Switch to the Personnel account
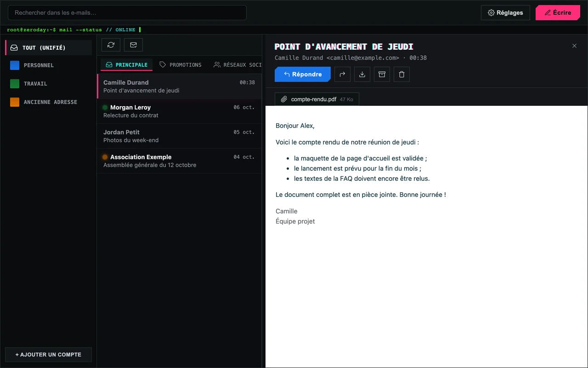 click(48, 65)
